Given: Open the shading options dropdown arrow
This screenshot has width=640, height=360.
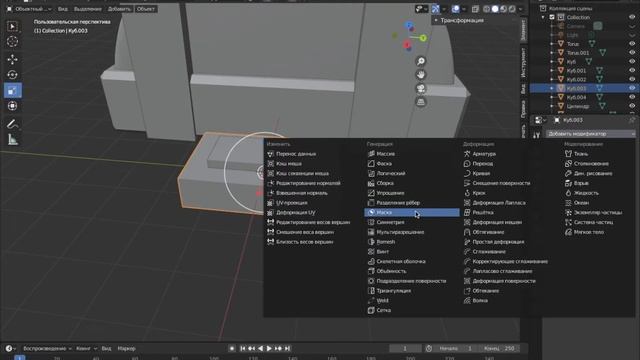Looking at the screenshot, I should coord(520,9).
